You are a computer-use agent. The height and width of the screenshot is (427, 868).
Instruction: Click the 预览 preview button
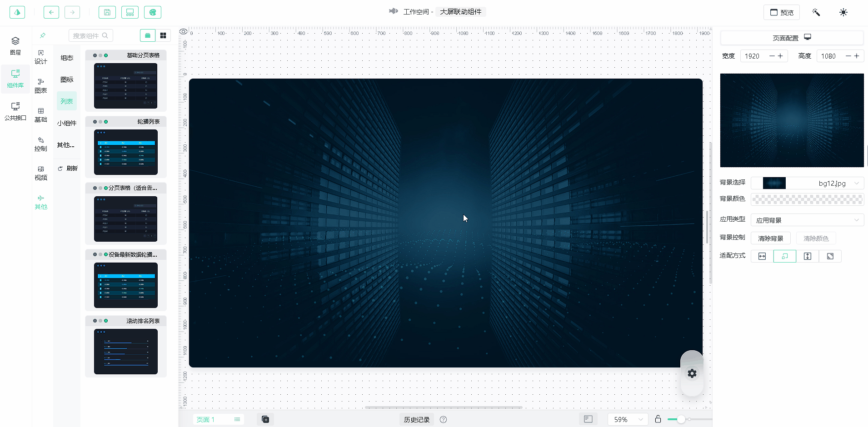pos(781,12)
